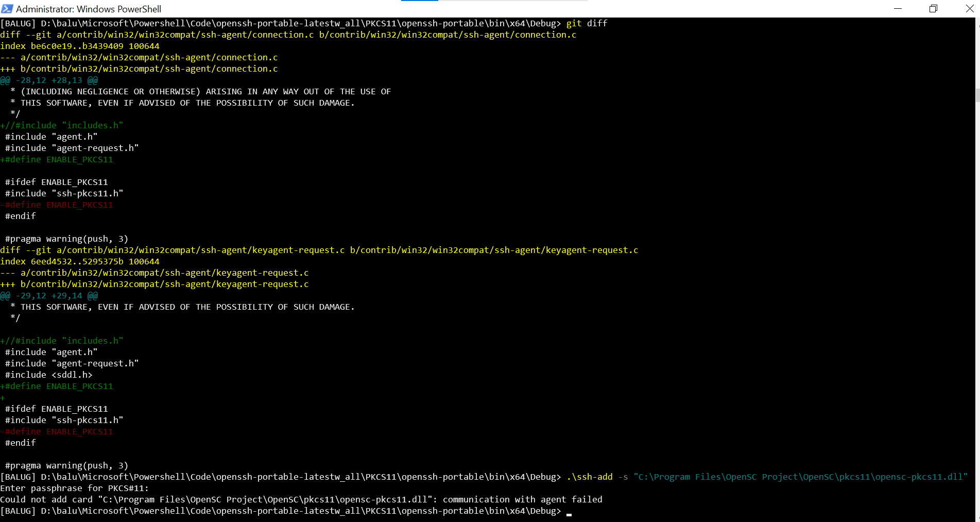The height and width of the screenshot is (522, 980).
Task: Click the quoted opensc-pkcs11.dll path argument
Action: point(801,477)
